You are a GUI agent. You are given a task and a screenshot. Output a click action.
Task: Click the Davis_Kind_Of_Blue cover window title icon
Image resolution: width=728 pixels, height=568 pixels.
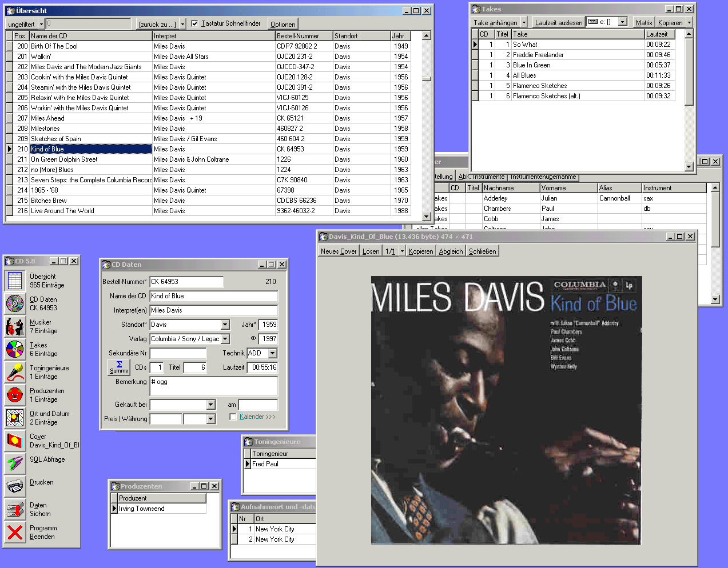(x=323, y=237)
